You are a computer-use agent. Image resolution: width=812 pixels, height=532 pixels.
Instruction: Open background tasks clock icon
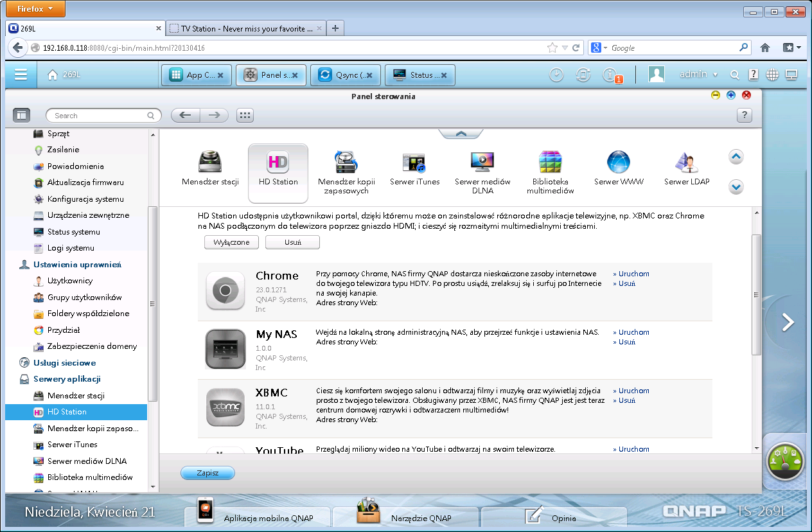click(x=556, y=75)
